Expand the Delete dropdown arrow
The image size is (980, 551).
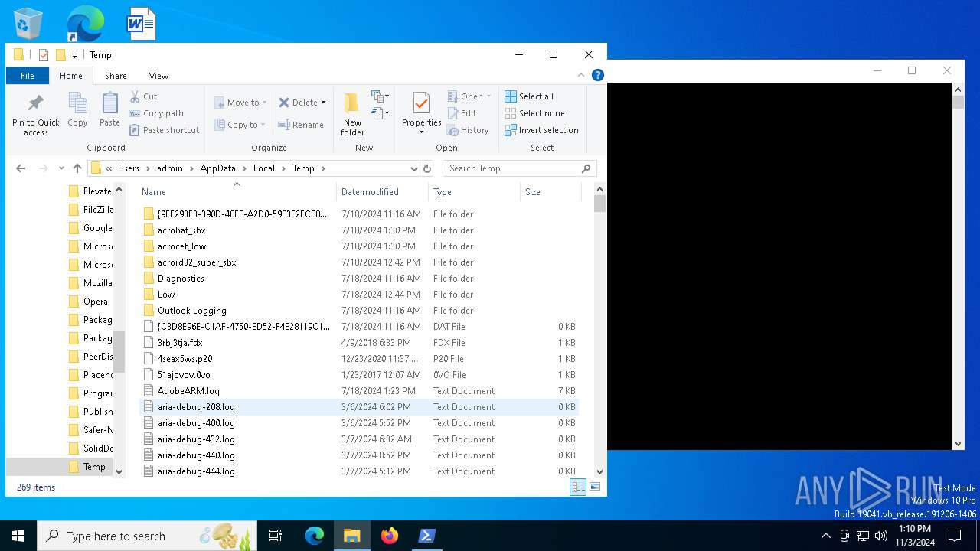tap(323, 103)
